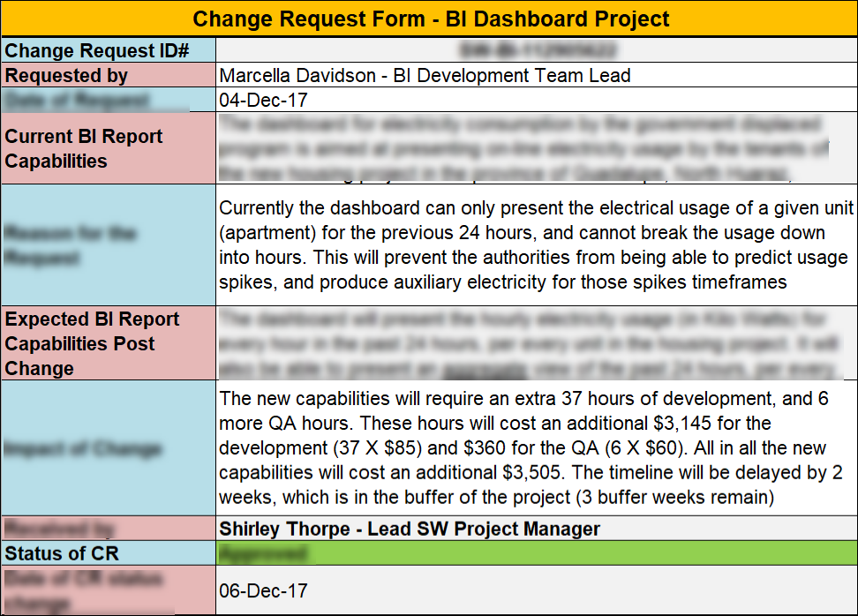Select the Change Request ID# label cell
Viewport: 858px width, 616px height.
pyautogui.click(x=108, y=50)
